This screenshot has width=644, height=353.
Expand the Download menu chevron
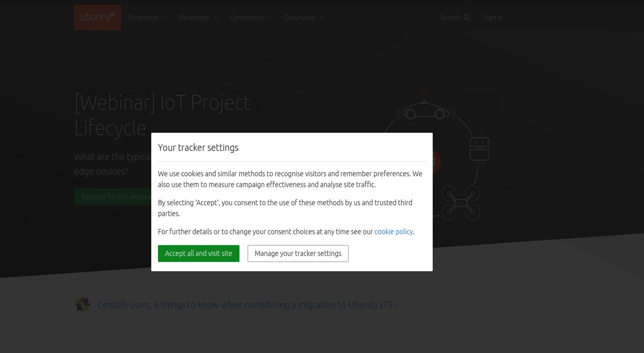coord(322,18)
